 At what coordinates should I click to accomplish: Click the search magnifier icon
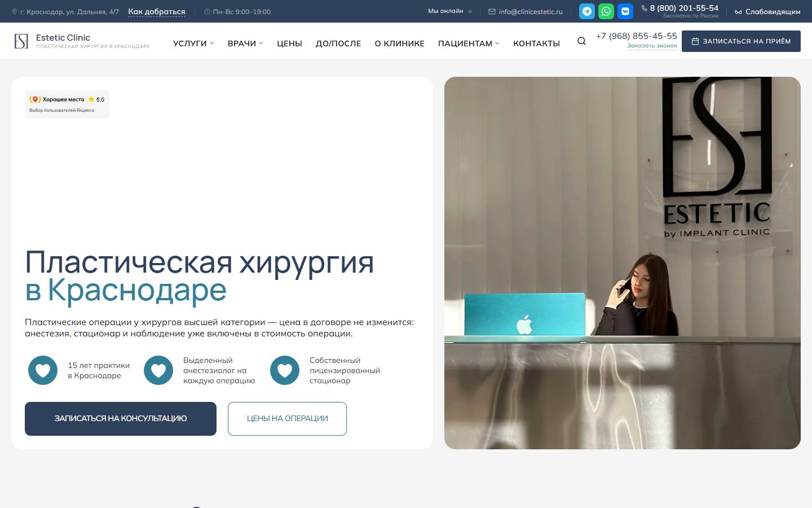tap(581, 41)
